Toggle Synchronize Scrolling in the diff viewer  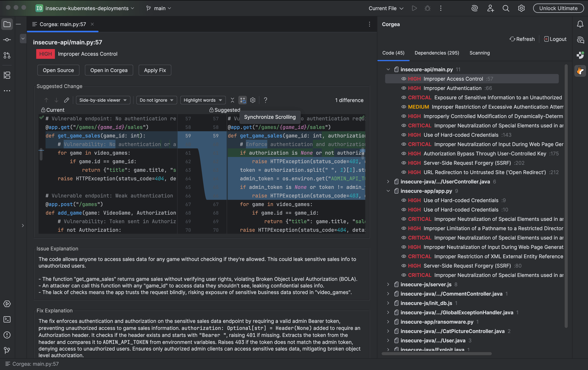click(x=242, y=100)
